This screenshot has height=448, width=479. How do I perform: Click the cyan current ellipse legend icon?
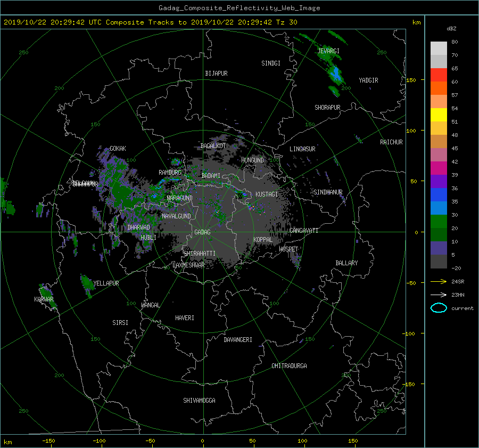pyautogui.click(x=439, y=308)
